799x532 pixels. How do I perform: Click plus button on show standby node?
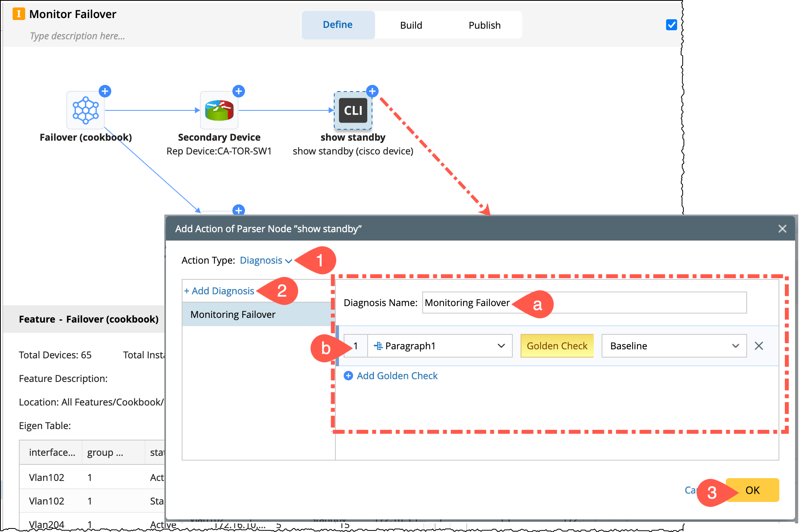pos(372,91)
